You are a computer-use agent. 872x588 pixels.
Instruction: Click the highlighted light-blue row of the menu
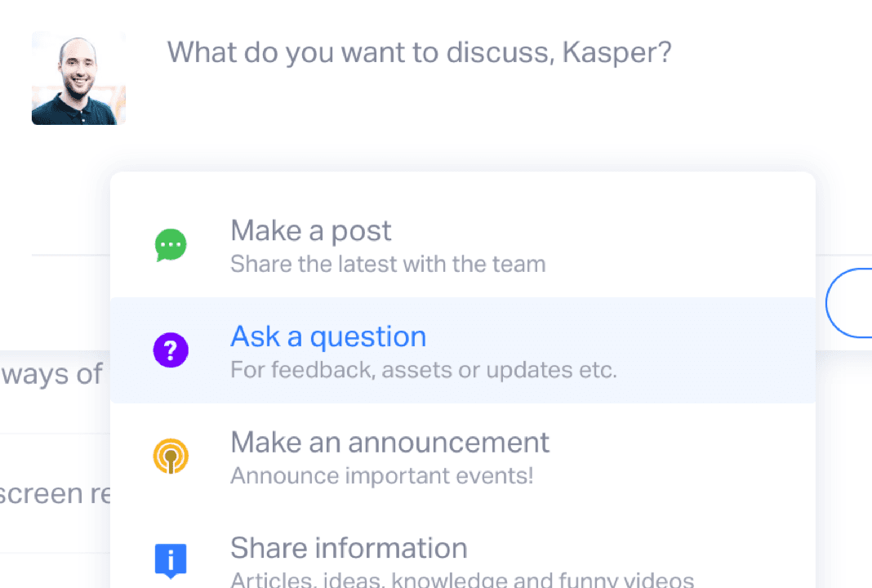pos(463,350)
